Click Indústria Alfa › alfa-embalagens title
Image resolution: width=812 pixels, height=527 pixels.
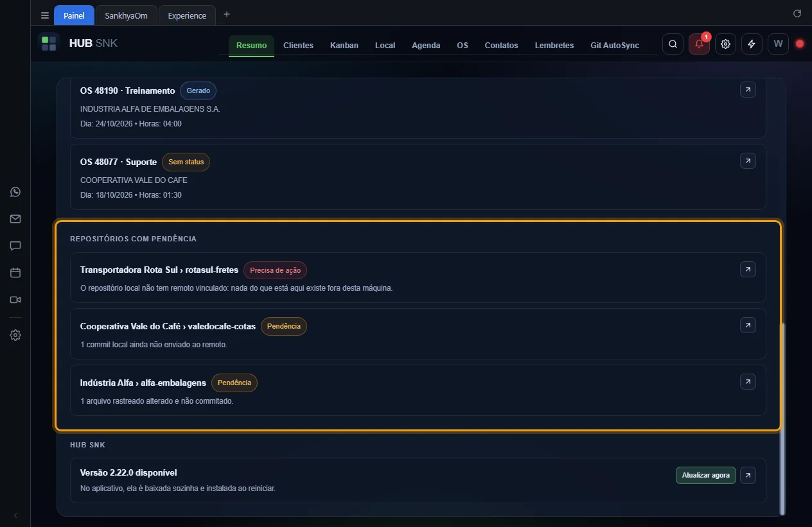click(143, 383)
